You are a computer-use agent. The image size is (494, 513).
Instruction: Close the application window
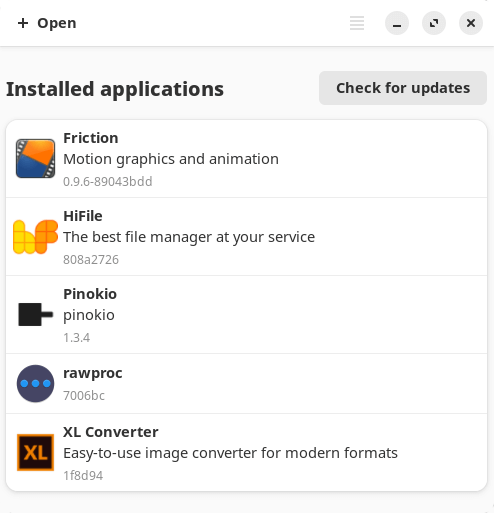pos(471,23)
